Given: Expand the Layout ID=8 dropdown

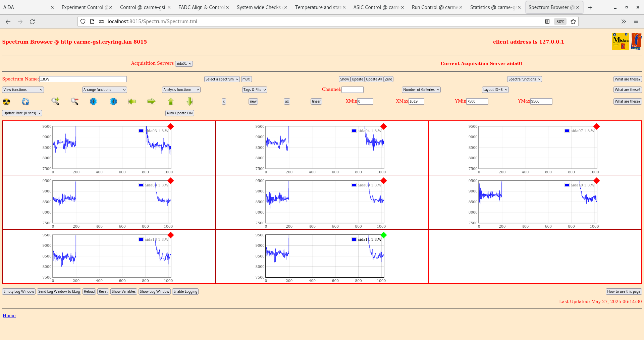Looking at the screenshot, I should [x=495, y=90].
